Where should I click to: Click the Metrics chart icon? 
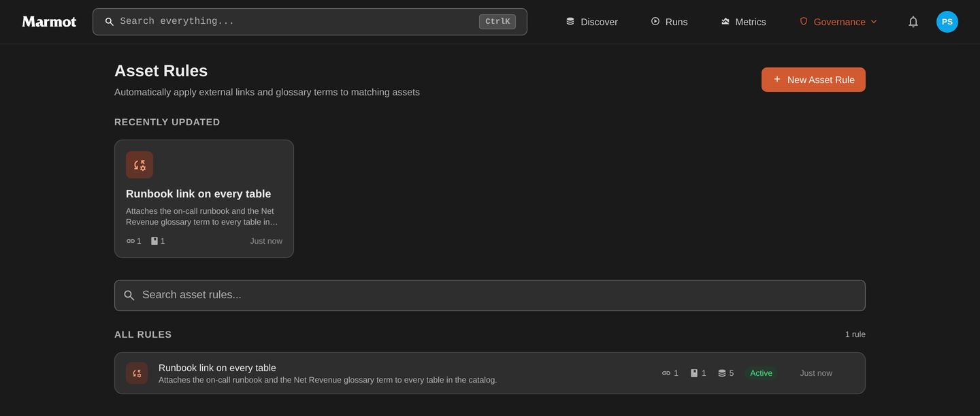(725, 22)
